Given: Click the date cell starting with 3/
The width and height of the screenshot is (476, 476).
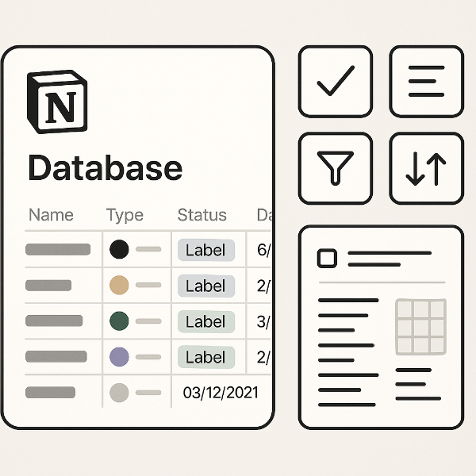Looking at the screenshot, I should click(263, 321).
